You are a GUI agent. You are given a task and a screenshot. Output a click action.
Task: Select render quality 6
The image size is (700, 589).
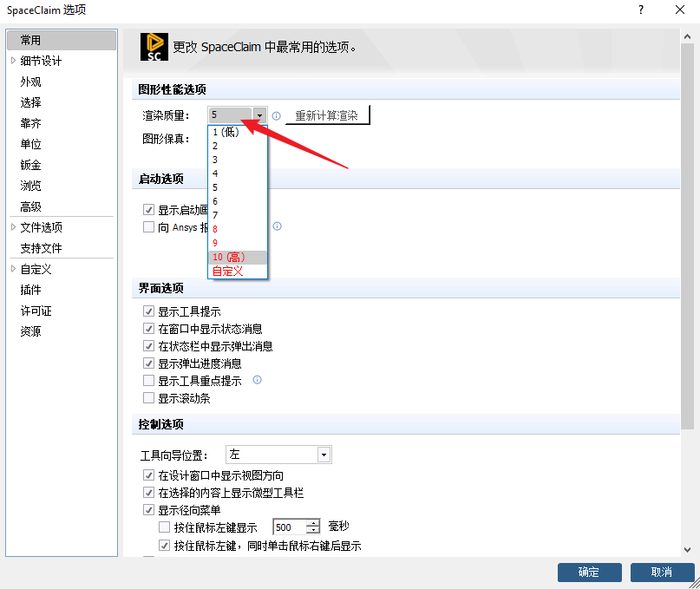pos(238,201)
